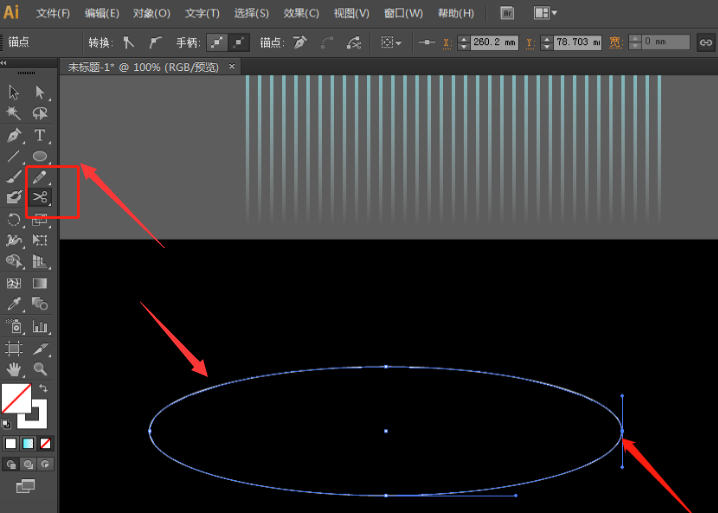Apply Gradient mode button

[28, 443]
